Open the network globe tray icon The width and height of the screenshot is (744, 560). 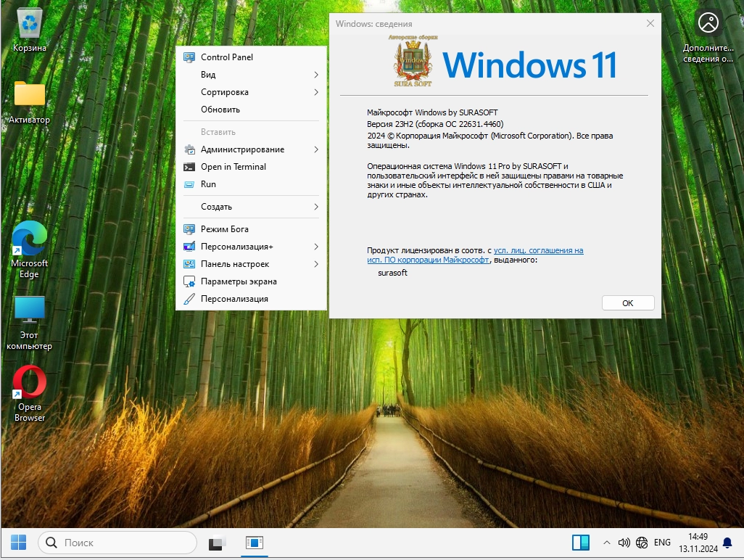[642, 543]
